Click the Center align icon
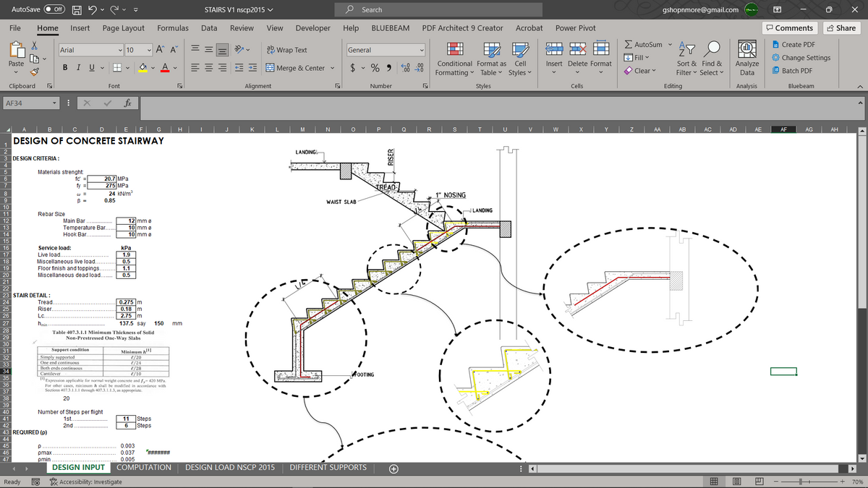This screenshot has height=488, width=868. point(210,68)
